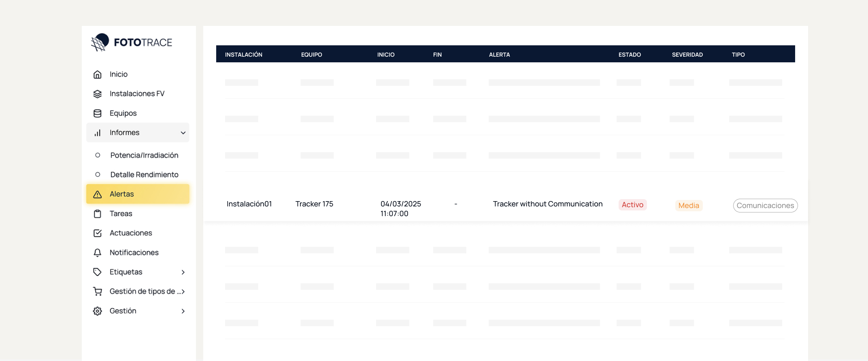Click the Activo status badge
868x361 pixels.
632,205
